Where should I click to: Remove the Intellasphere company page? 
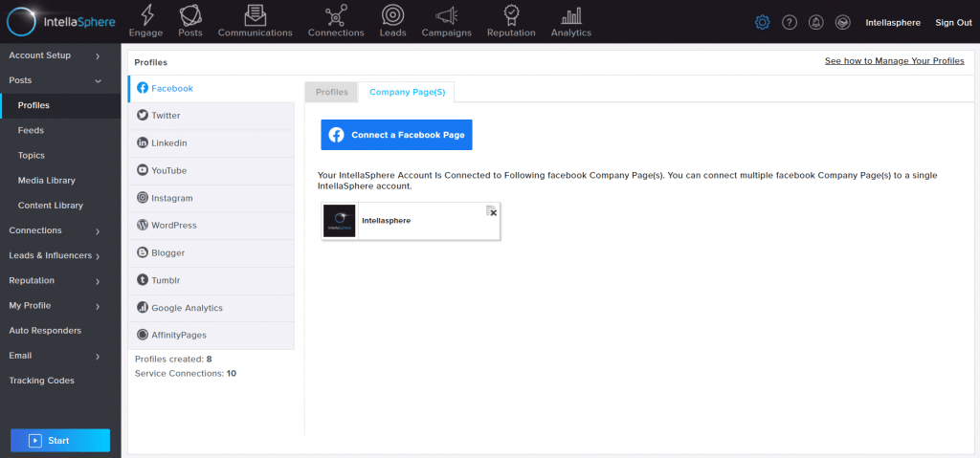492,211
